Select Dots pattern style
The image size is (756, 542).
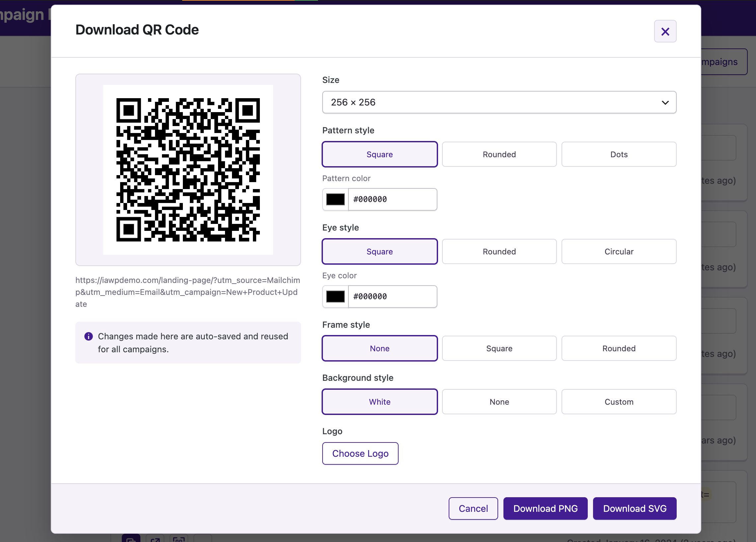[x=619, y=154]
